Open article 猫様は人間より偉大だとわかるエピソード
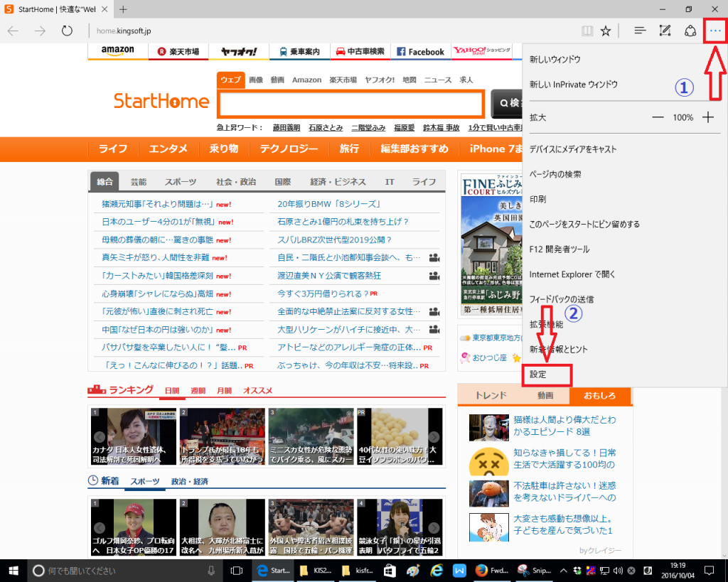Viewport: 728px width, 582px height. [x=564, y=426]
